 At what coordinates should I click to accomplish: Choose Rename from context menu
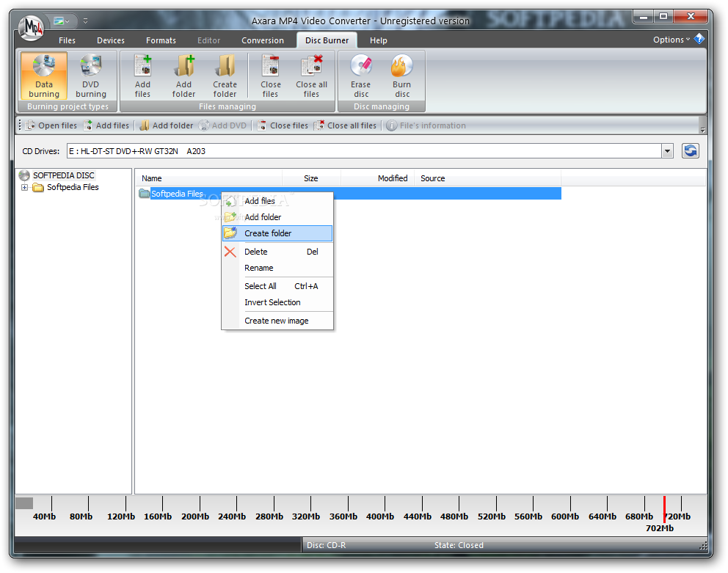tap(277, 268)
